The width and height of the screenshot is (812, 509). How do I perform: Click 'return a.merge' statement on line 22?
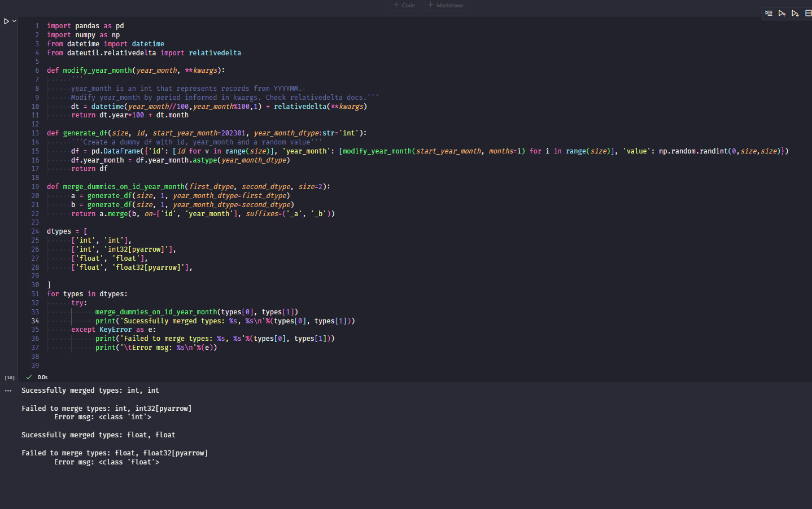coord(203,214)
